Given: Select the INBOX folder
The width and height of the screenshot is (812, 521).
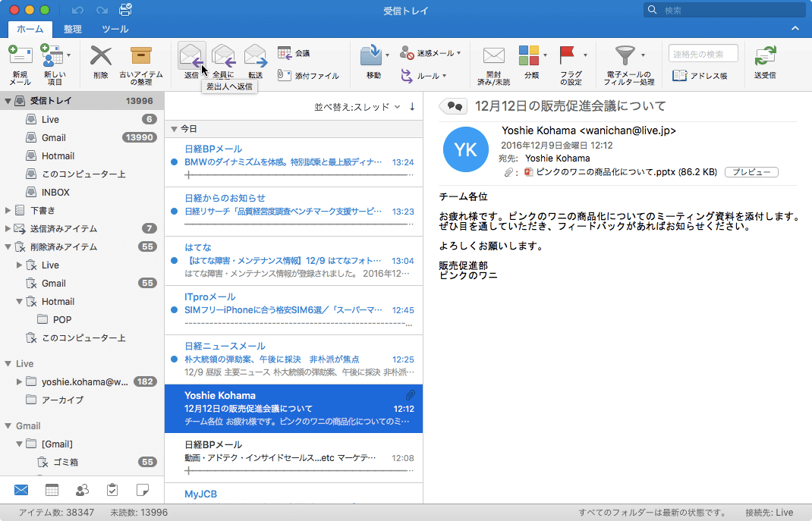Looking at the screenshot, I should [x=82, y=192].
